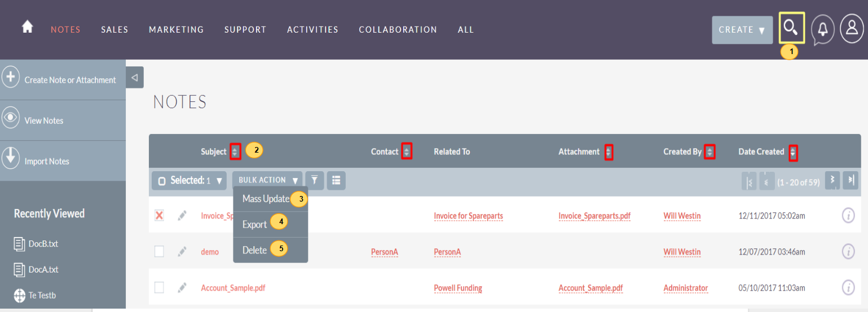Open the user profile icon

click(852, 29)
